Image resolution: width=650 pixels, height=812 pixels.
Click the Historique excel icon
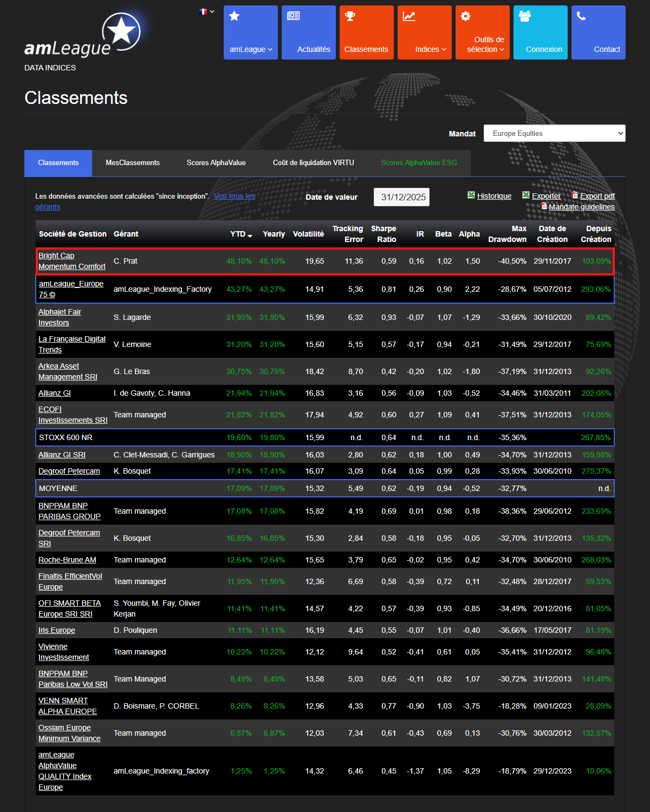coord(471,195)
